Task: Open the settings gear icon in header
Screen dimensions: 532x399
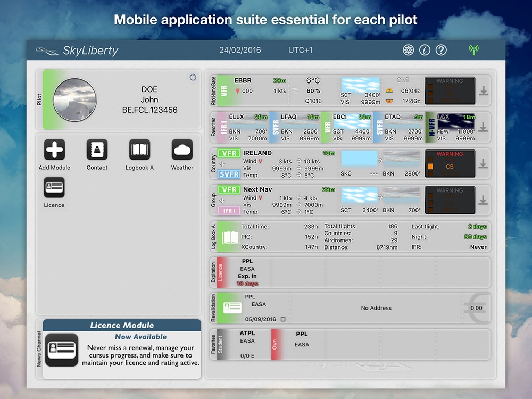Action: coord(408,50)
